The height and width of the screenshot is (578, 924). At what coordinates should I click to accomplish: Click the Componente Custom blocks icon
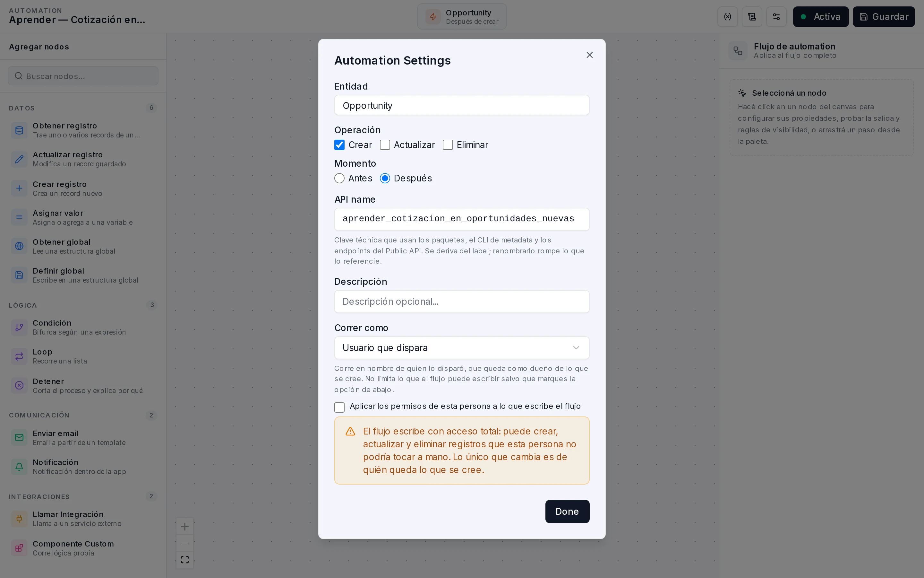19,548
